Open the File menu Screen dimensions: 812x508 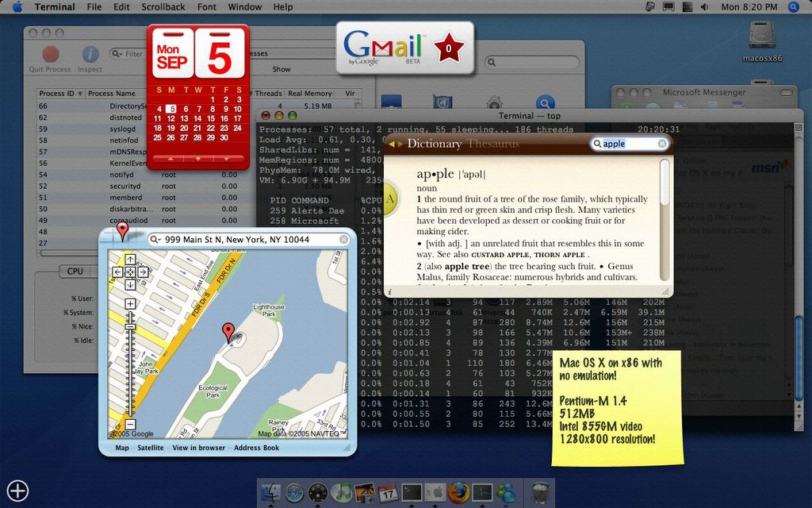94,6
